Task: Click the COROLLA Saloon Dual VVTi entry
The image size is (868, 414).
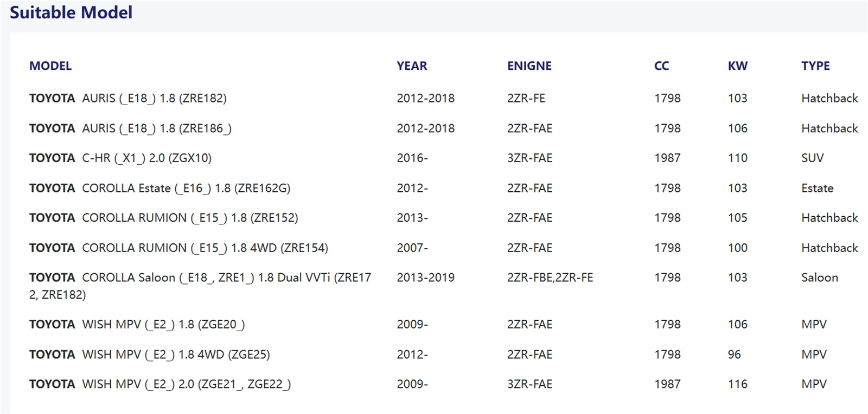Action: click(200, 286)
